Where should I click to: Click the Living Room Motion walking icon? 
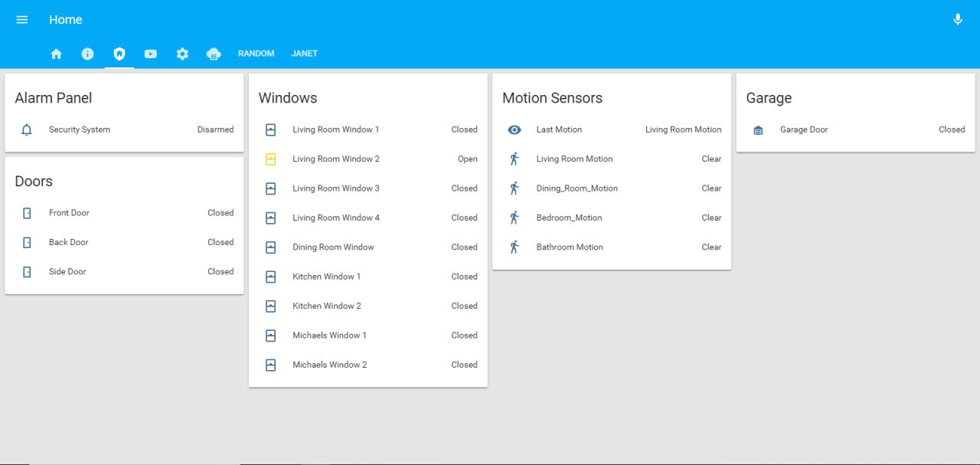click(x=514, y=159)
